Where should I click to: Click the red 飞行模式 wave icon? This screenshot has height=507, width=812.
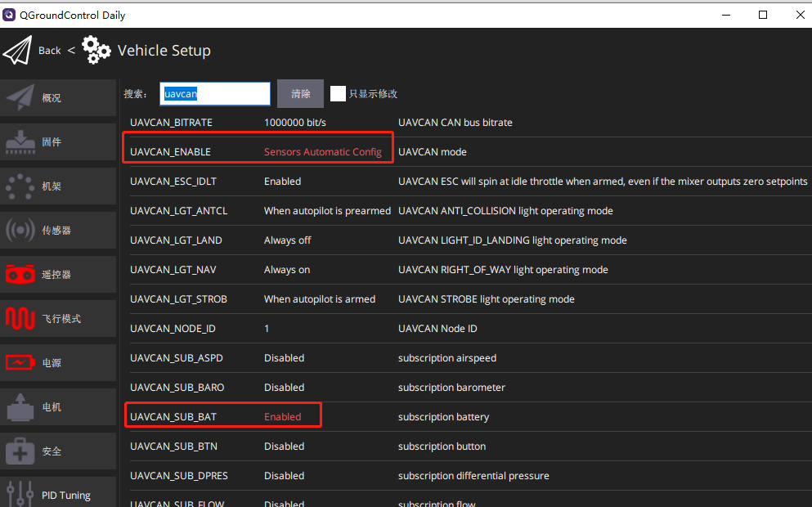(20, 318)
